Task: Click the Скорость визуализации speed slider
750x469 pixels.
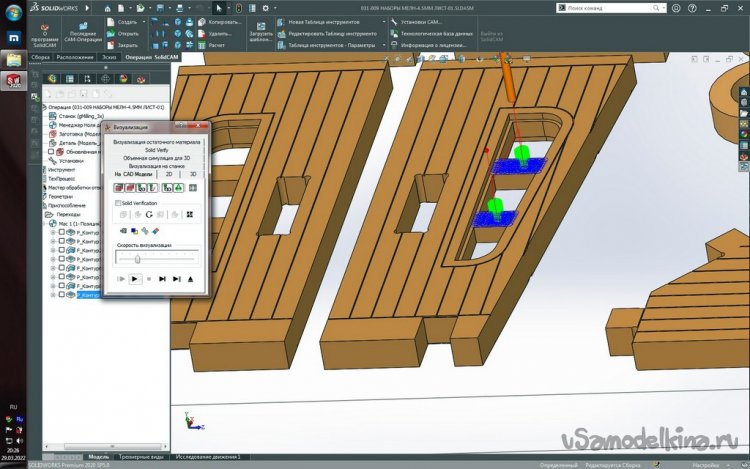Action: click(x=137, y=258)
